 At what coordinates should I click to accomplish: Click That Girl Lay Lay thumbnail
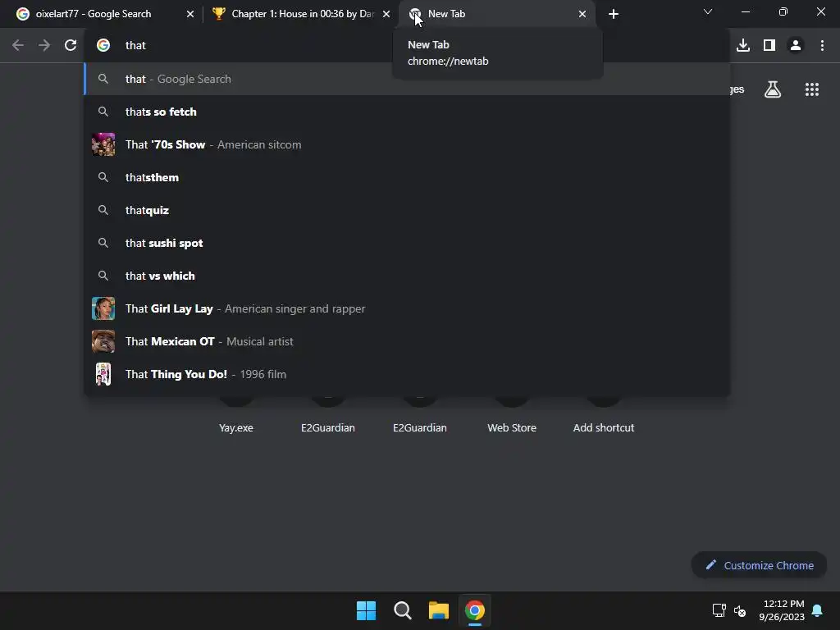coord(103,308)
